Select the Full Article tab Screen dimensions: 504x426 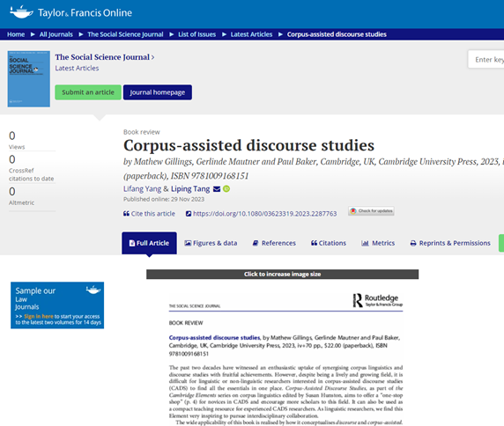149,243
